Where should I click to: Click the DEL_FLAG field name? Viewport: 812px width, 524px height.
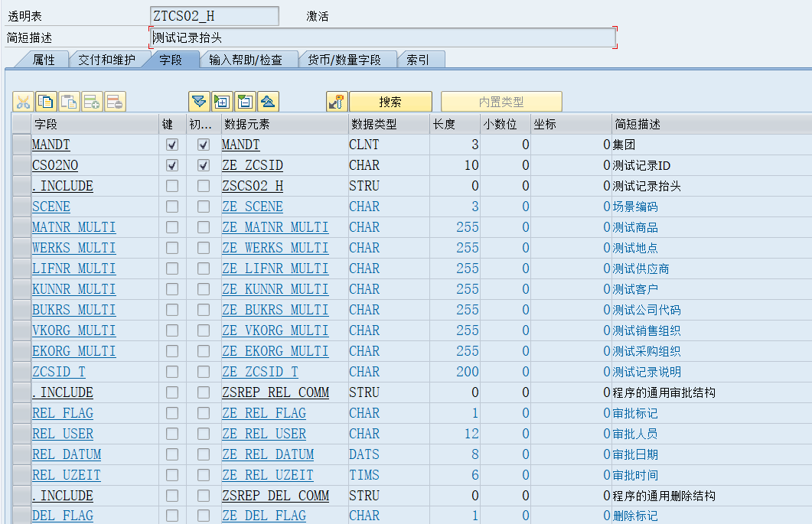(x=63, y=516)
